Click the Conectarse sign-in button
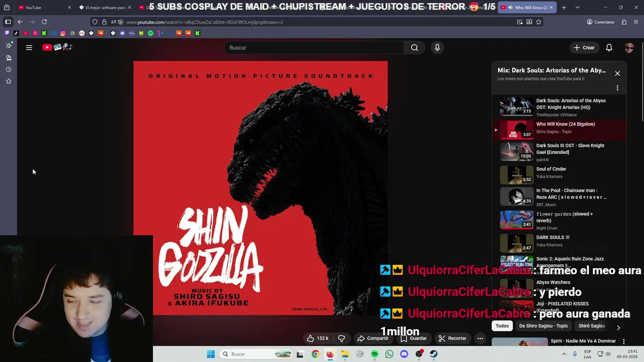This screenshot has width=644, height=362. pos(600,22)
